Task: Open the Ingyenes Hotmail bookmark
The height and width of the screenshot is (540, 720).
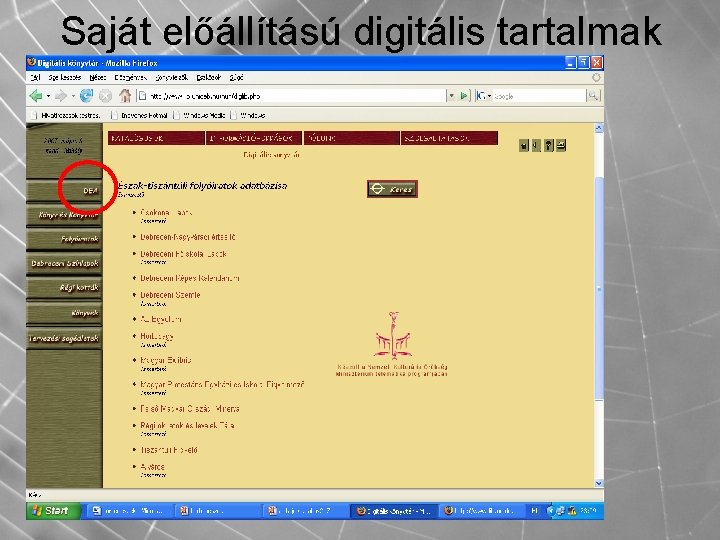Action: click(x=140, y=115)
